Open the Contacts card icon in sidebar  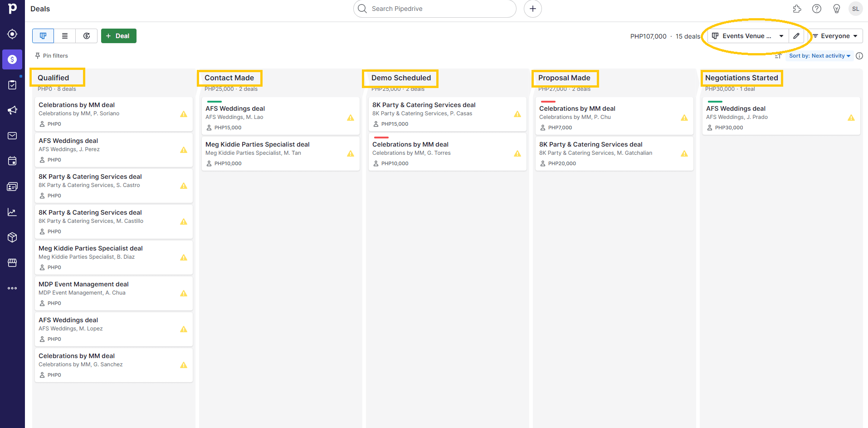[12, 187]
